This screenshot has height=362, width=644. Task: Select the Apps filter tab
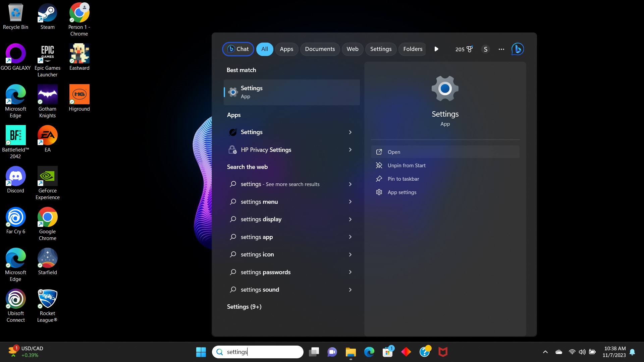click(x=286, y=49)
